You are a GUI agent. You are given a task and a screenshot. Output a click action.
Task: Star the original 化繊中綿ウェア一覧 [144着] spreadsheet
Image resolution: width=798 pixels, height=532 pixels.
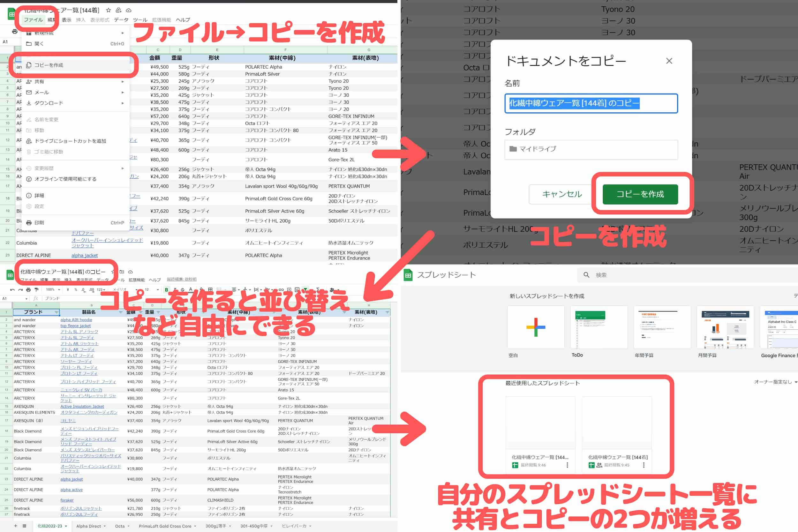pyautogui.click(x=108, y=10)
